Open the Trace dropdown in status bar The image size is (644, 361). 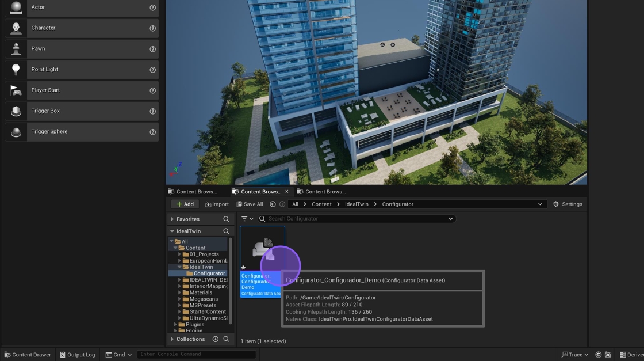coord(575,355)
